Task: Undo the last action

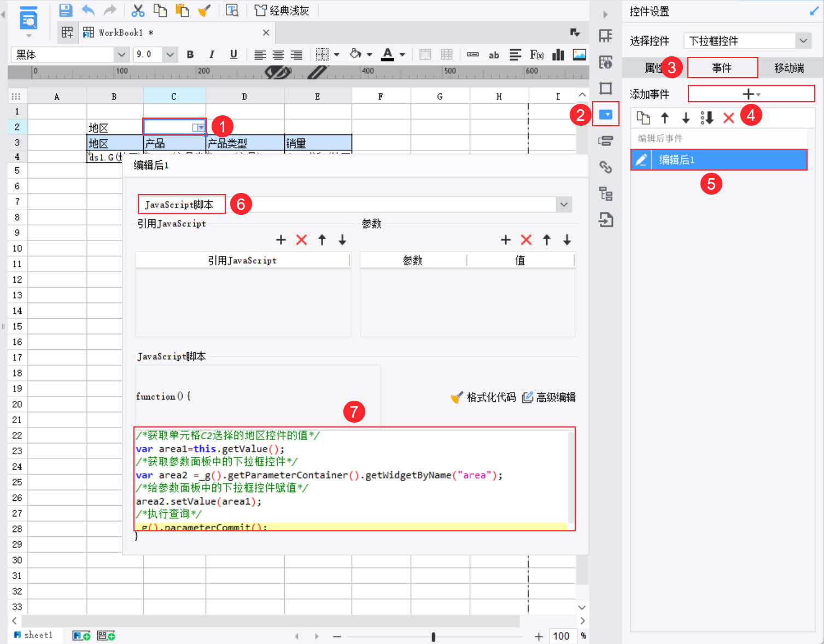Action: 88,10
